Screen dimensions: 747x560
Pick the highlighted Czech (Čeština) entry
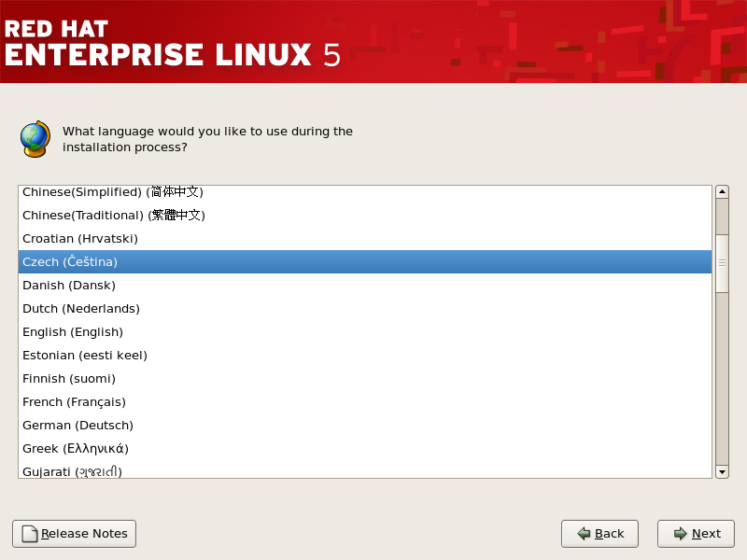pyautogui.click(x=70, y=262)
